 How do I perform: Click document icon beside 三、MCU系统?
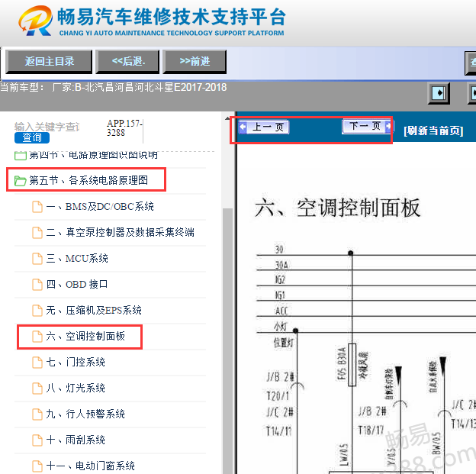coord(37,259)
